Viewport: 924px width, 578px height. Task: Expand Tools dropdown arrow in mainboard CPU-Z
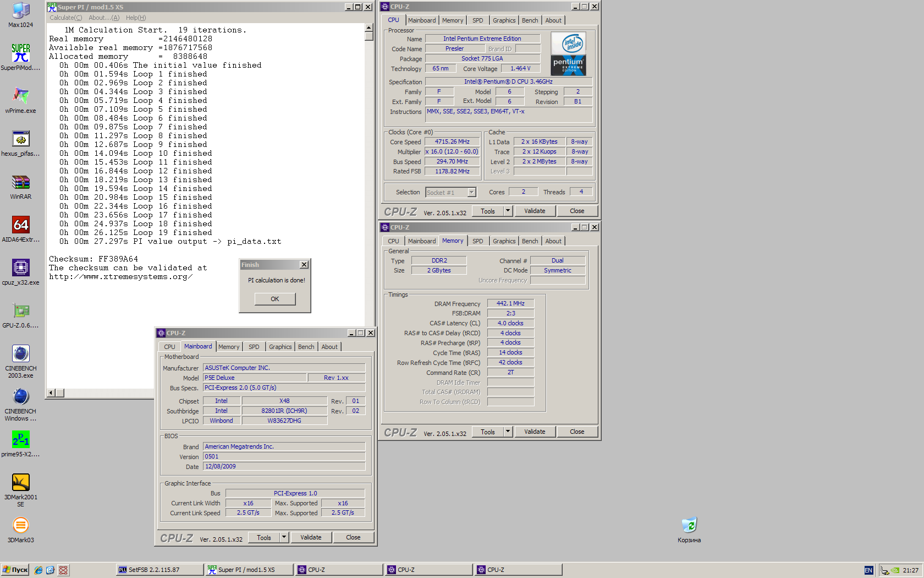(x=284, y=537)
